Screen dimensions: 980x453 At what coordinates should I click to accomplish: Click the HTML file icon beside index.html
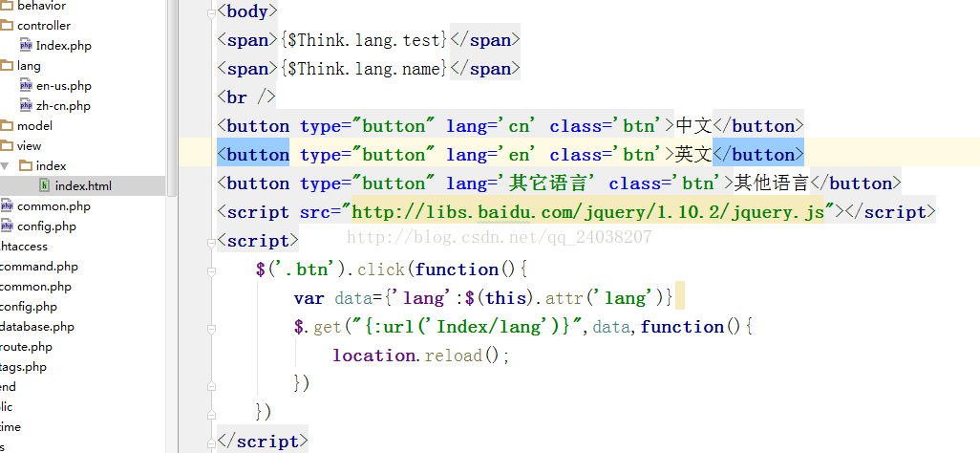(44, 185)
